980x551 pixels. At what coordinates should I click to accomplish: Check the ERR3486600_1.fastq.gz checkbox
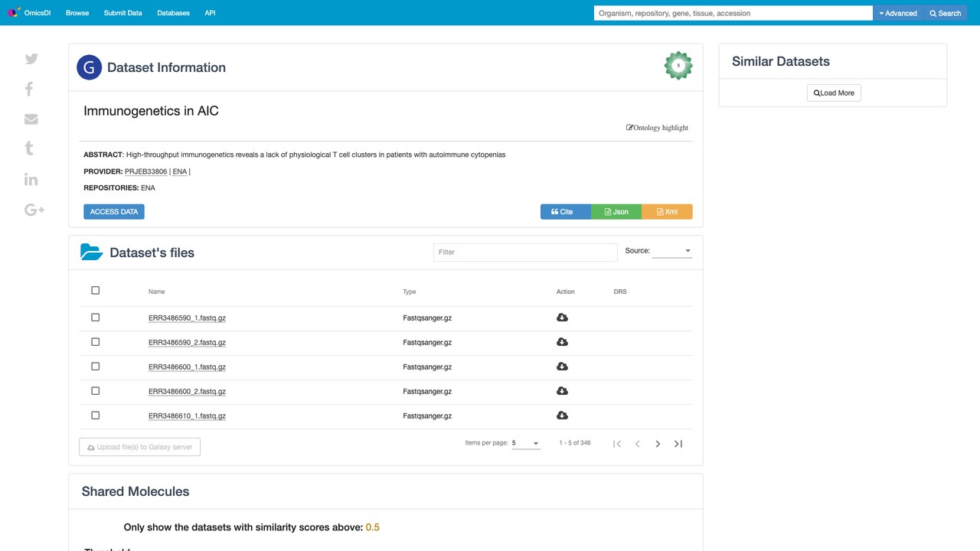[x=96, y=366]
